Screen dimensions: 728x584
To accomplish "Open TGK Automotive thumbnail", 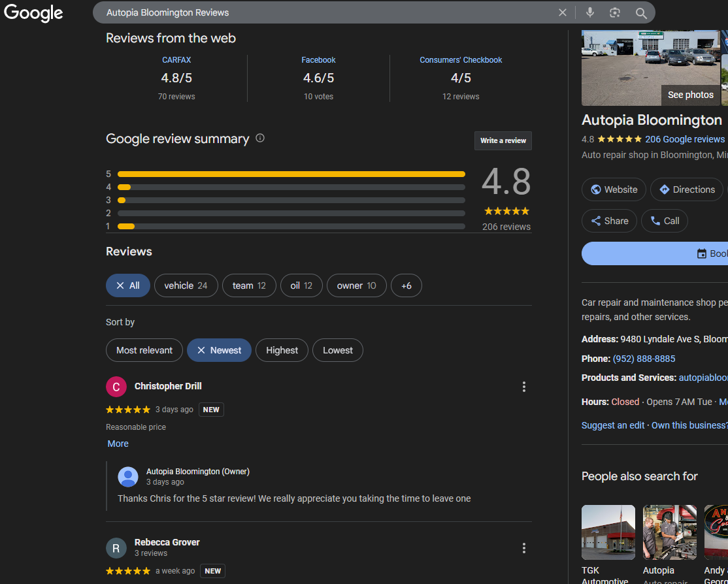I will click(608, 532).
